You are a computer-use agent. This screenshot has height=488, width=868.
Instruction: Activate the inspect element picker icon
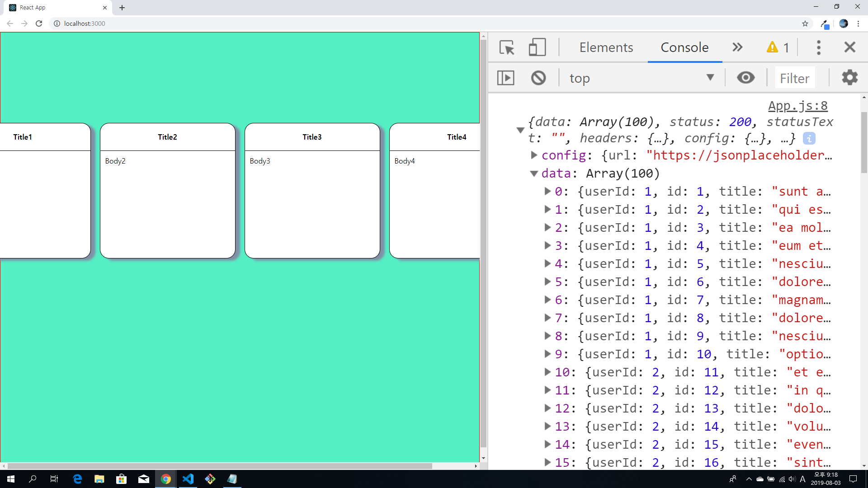point(507,47)
